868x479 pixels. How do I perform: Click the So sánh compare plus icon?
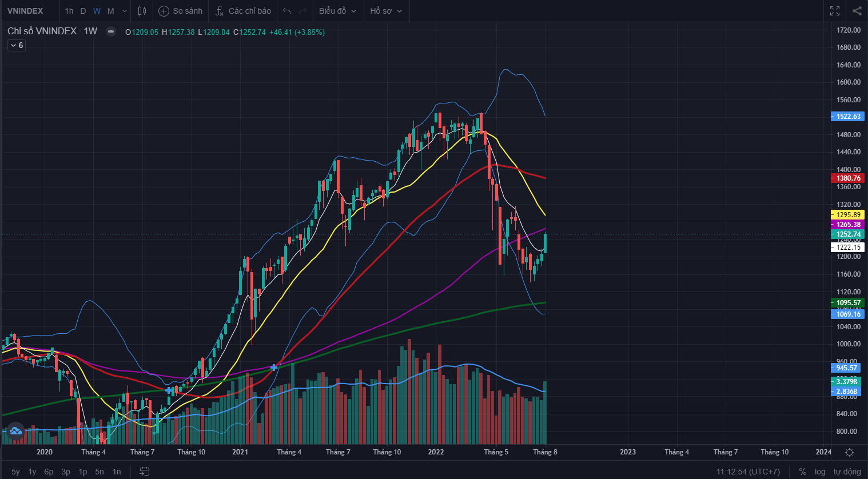click(x=164, y=11)
